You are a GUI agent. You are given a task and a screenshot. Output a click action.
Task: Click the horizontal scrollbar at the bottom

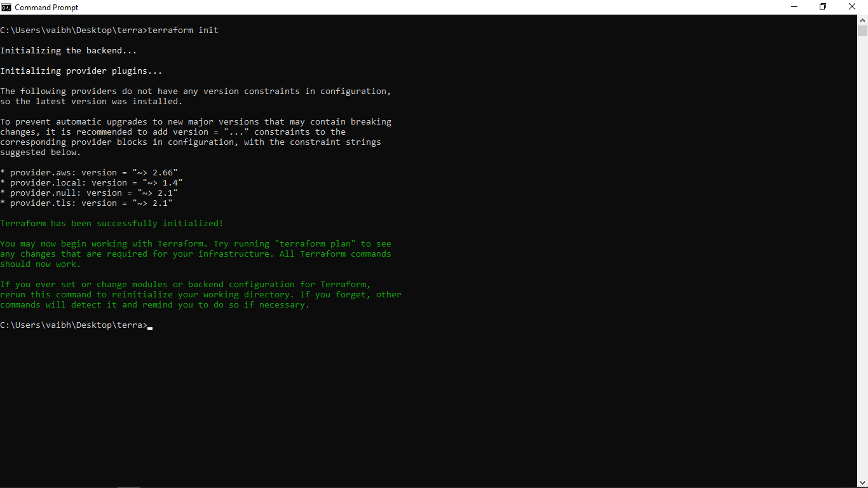[128, 485]
